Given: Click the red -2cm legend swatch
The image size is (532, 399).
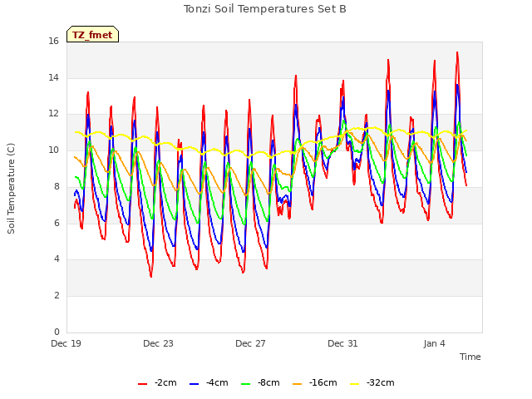Looking at the screenshot, I should click(142, 384).
